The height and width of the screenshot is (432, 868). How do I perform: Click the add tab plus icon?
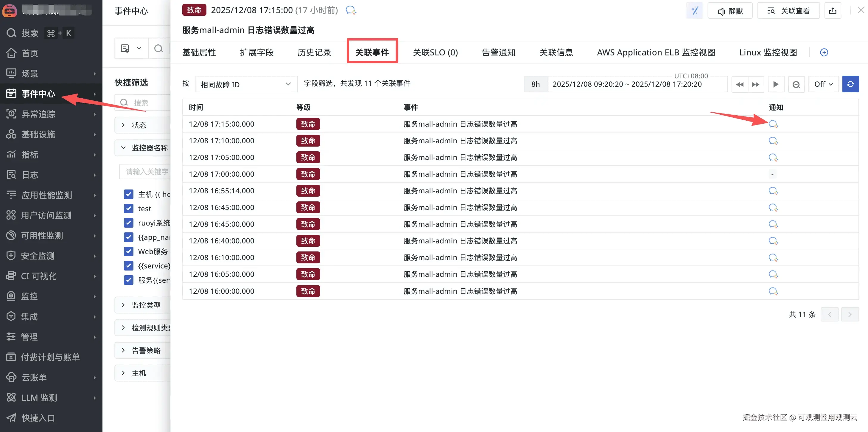click(824, 52)
